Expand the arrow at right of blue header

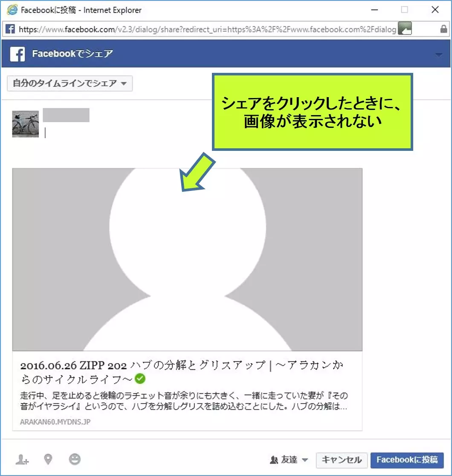[438, 55]
